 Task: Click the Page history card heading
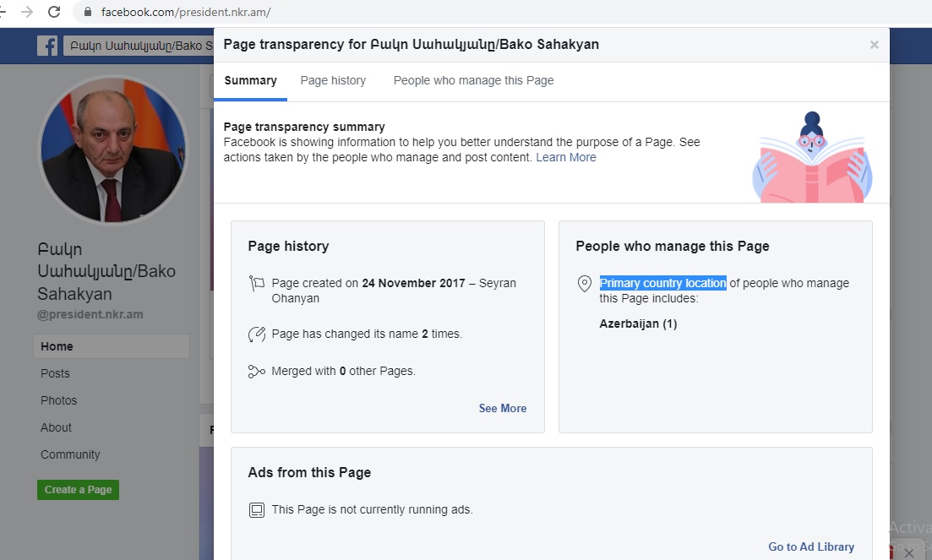[x=288, y=246]
